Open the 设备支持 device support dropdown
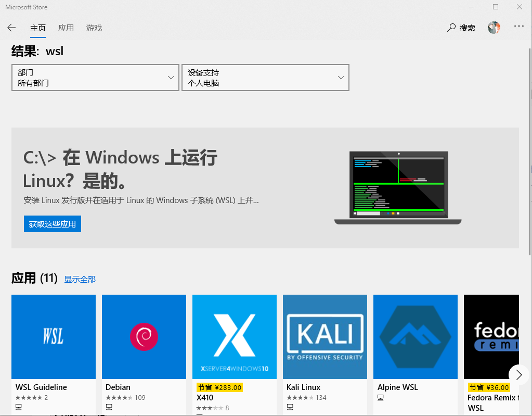Viewport: 532px width, 416px height. tap(265, 77)
